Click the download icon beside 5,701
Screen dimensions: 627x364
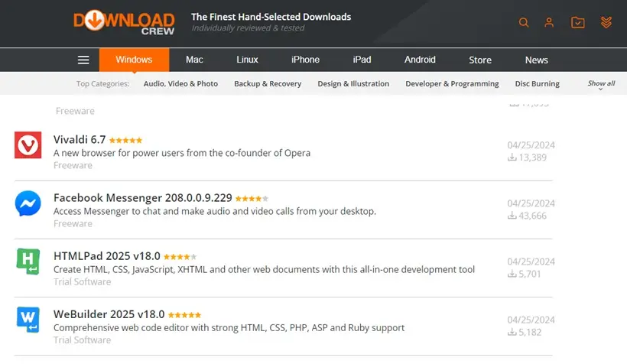(512, 274)
